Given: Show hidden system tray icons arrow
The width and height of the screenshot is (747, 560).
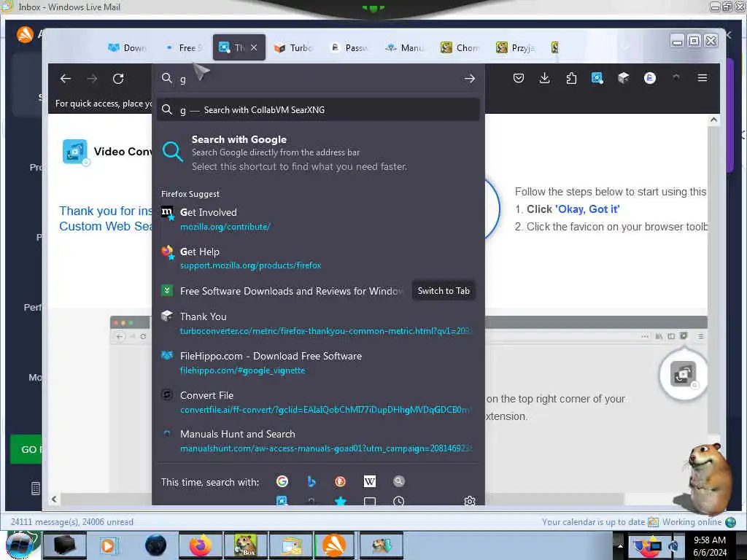Looking at the screenshot, I should tap(620, 545).
